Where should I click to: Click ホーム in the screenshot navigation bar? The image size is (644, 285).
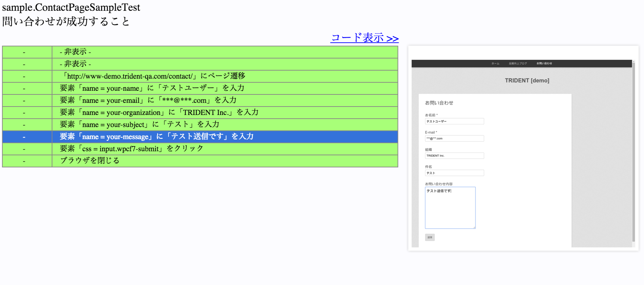pyautogui.click(x=495, y=64)
